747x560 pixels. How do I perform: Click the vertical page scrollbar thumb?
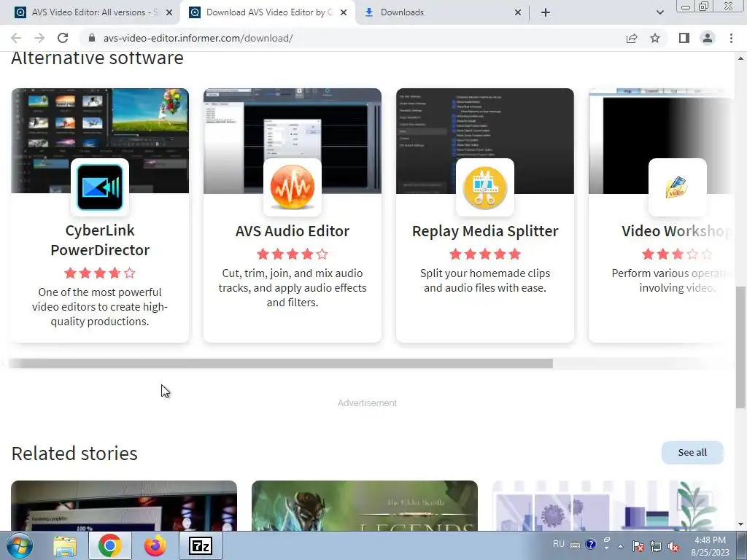coord(740,347)
